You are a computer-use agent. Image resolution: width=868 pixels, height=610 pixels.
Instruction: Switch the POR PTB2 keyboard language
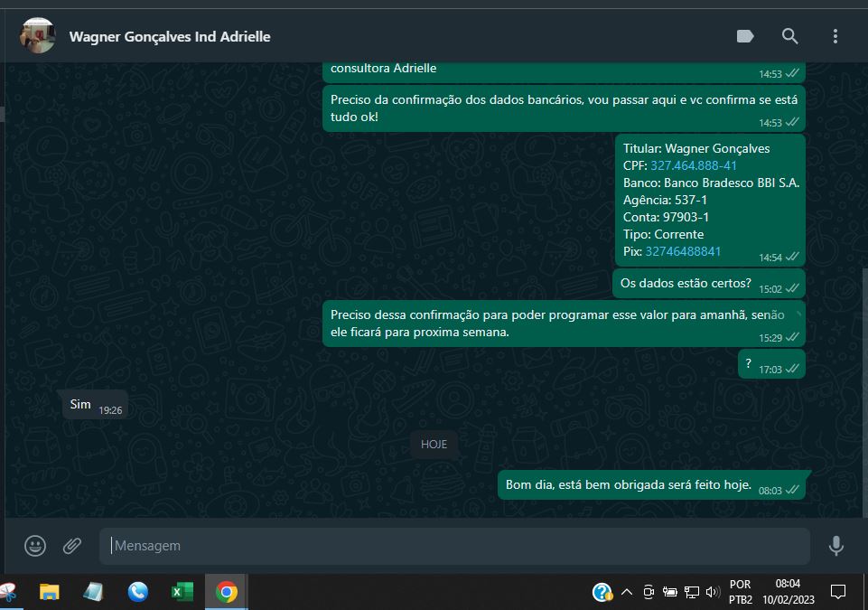[741, 592]
